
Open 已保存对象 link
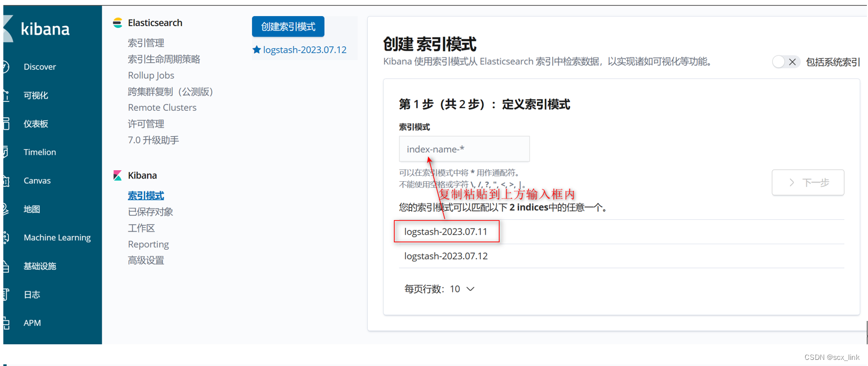[x=150, y=212]
